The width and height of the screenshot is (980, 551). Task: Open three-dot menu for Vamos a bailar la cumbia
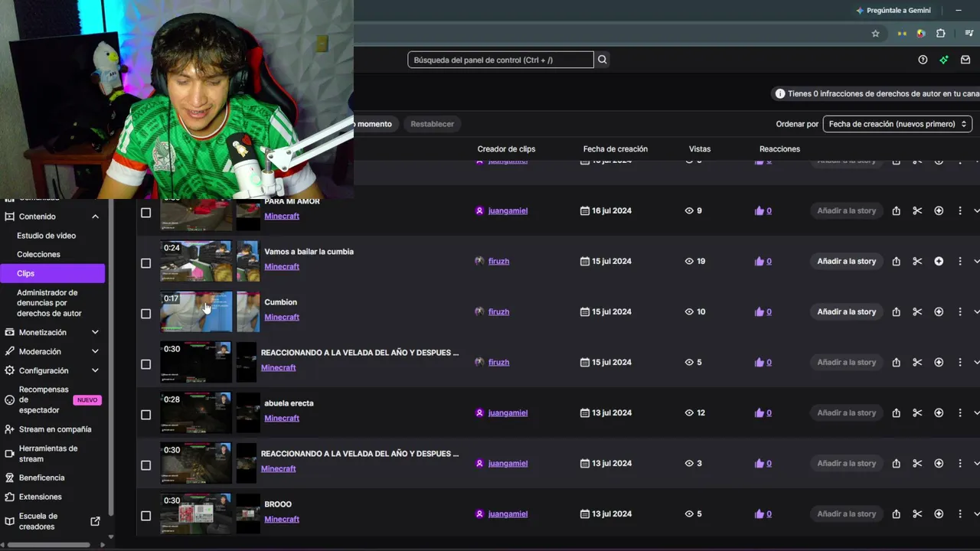tap(960, 261)
